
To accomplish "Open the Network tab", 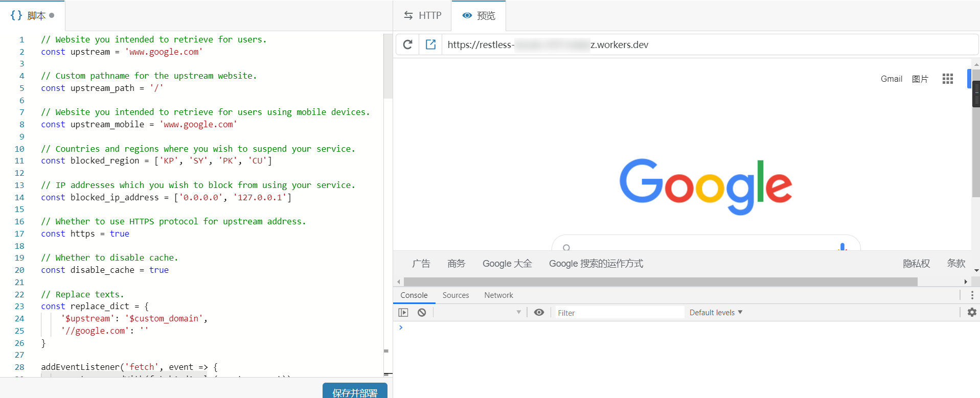I will [498, 295].
